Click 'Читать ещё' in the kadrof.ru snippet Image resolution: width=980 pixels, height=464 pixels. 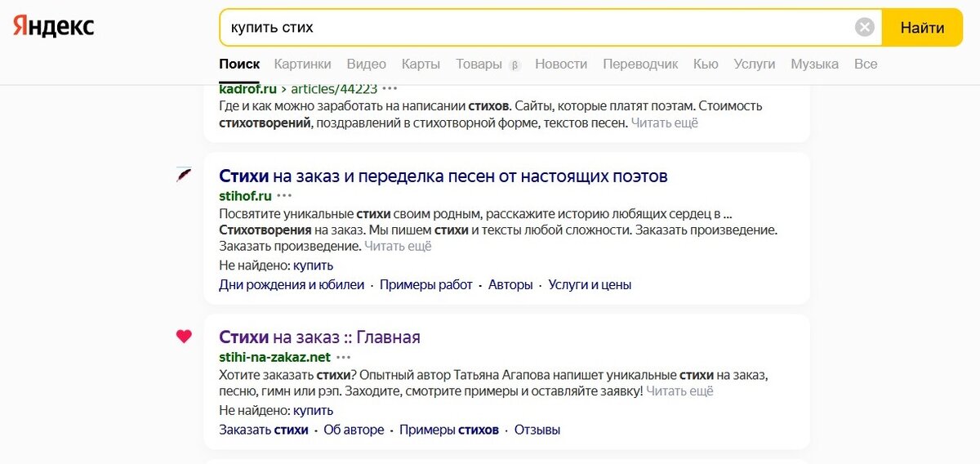(x=666, y=123)
